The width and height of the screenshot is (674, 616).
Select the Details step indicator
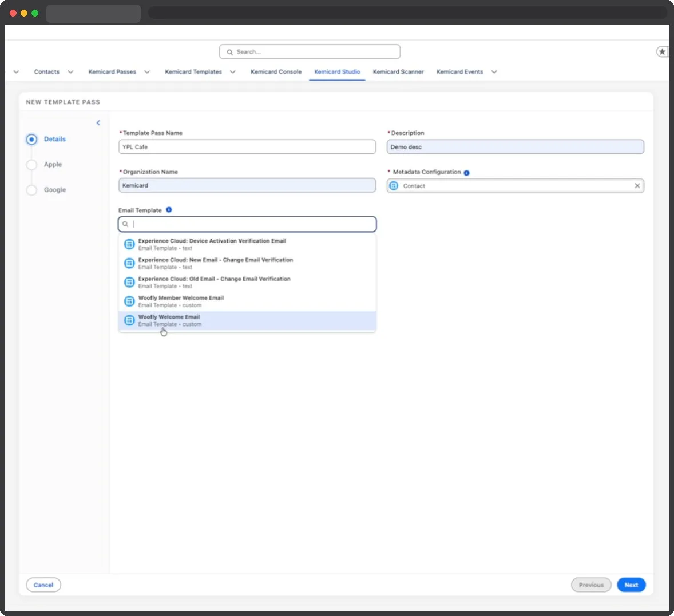click(x=31, y=139)
